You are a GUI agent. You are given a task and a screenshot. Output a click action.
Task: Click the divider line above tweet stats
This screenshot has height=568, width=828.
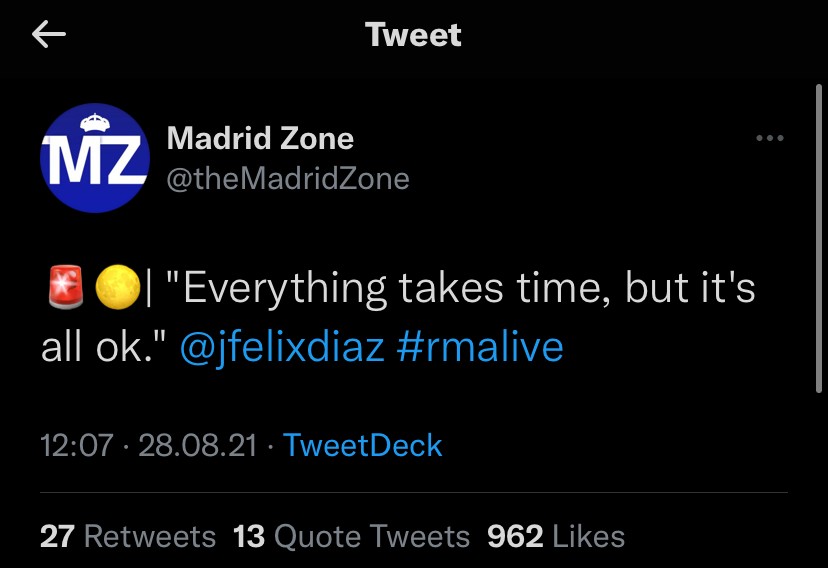click(414, 493)
